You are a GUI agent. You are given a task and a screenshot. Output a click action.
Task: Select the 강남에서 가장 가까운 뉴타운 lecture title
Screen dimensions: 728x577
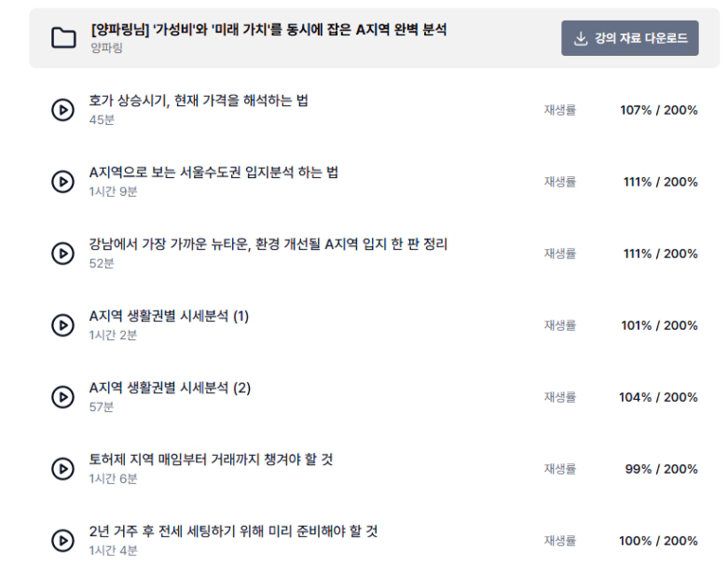coord(268,244)
